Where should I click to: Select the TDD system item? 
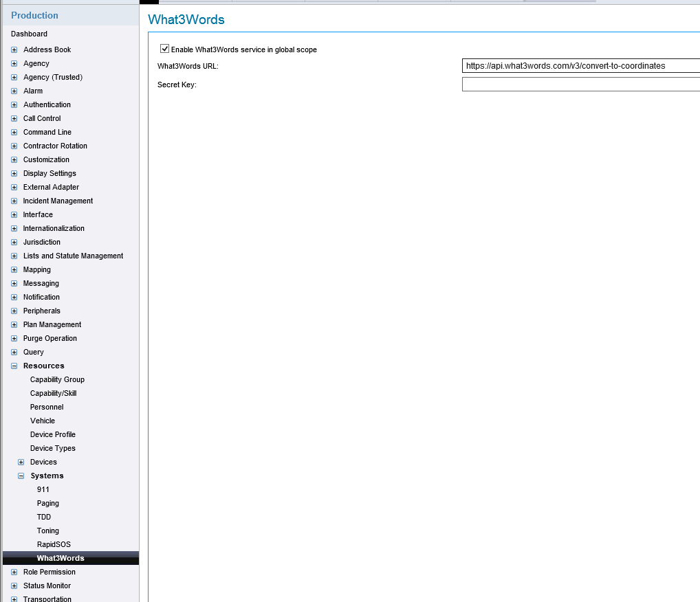click(x=44, y=517)
